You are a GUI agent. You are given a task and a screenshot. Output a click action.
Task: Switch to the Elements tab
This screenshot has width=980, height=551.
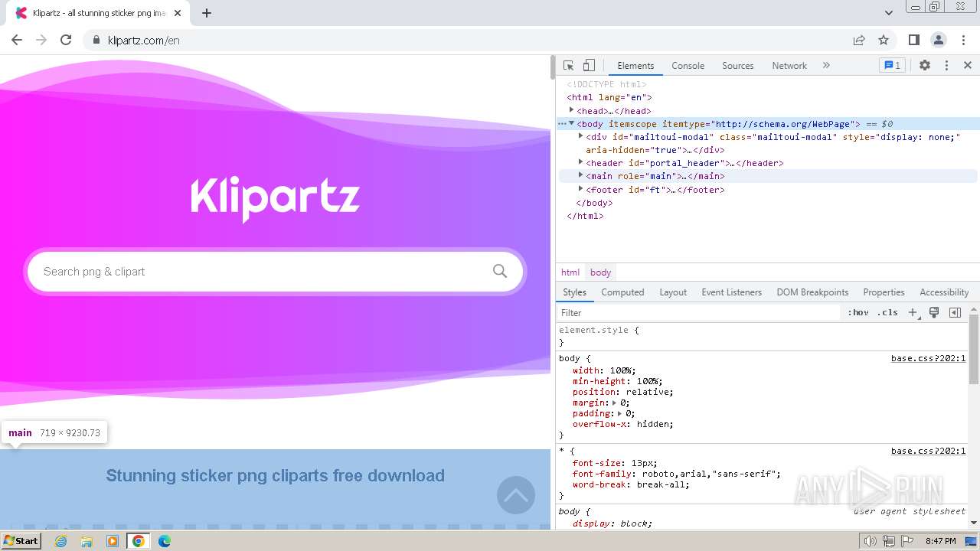[x=635, y=66]
